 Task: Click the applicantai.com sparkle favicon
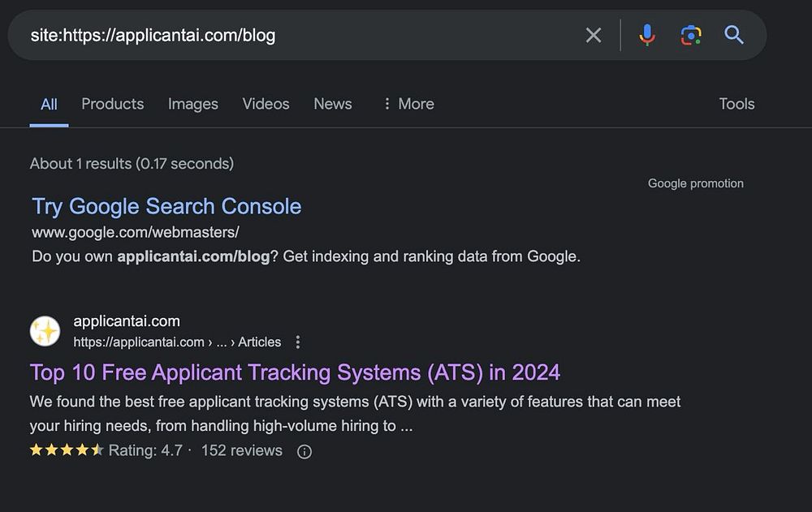point(45,331)
